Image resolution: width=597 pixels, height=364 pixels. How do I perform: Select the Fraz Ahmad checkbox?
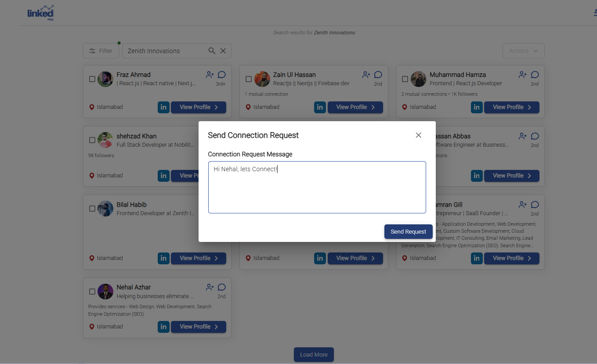pos(92,79)
